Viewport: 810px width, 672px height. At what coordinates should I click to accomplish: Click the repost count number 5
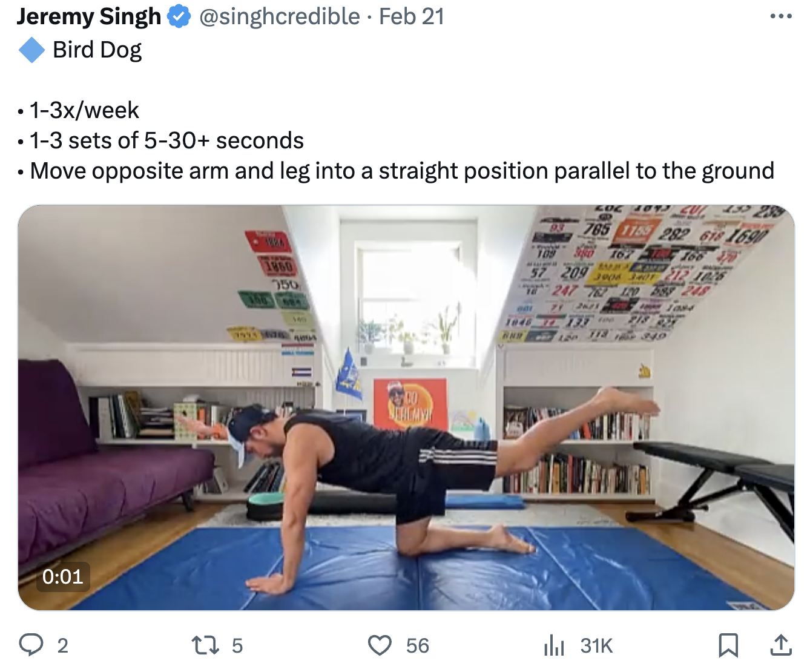[x=237, y=646]
